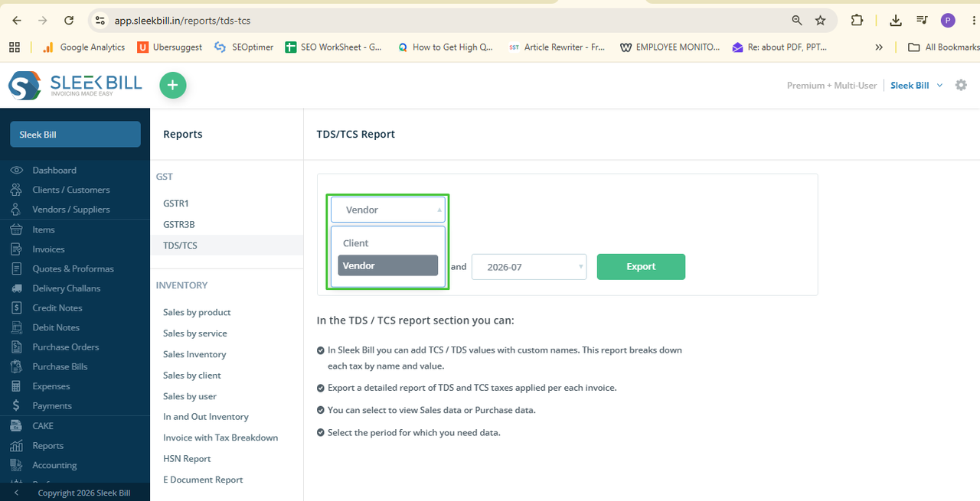Open the Sales by product report

[197, 312]
